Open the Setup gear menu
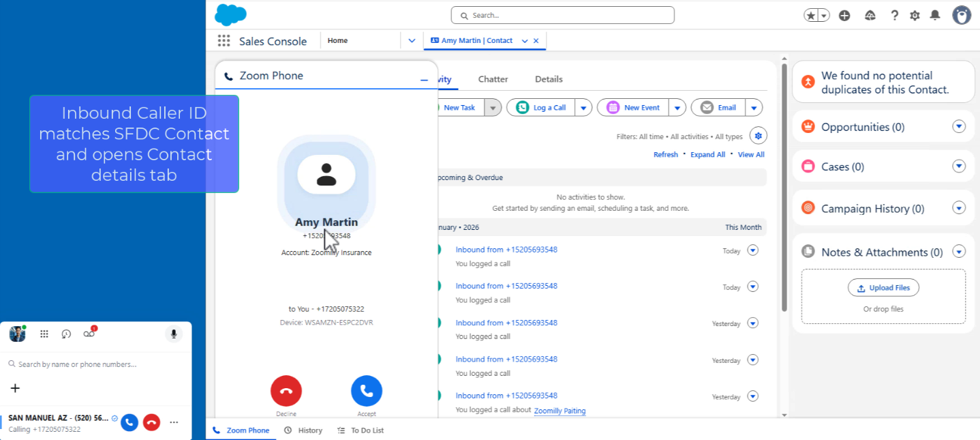 915,15
